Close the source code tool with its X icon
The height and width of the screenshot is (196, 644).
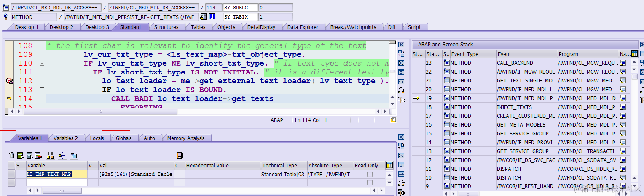tap(401, 45)
